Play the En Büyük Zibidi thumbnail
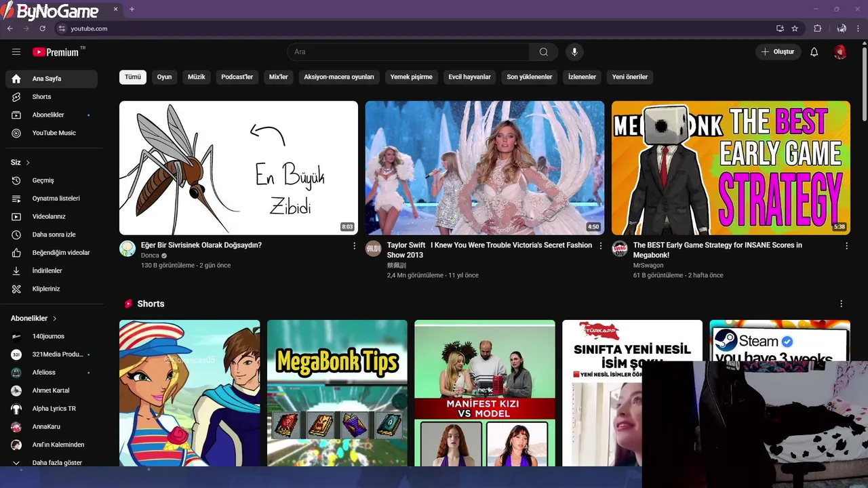 [x=239, y=168]
